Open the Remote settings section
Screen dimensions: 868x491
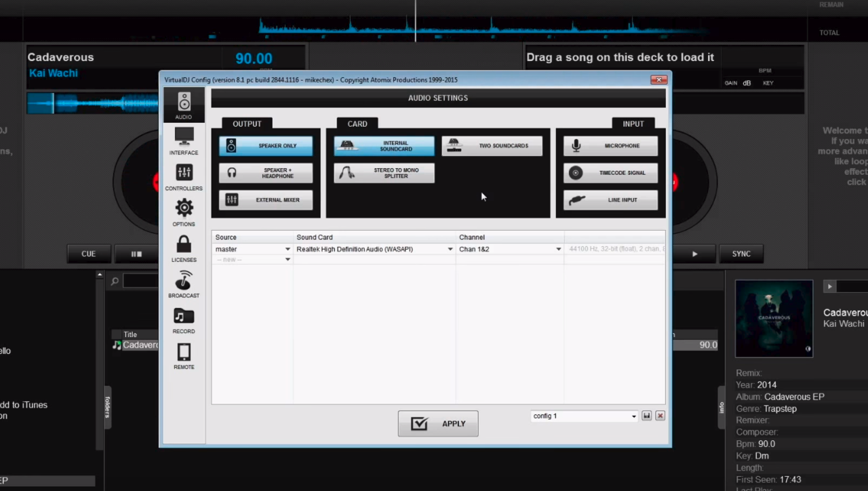coord(184,356)
